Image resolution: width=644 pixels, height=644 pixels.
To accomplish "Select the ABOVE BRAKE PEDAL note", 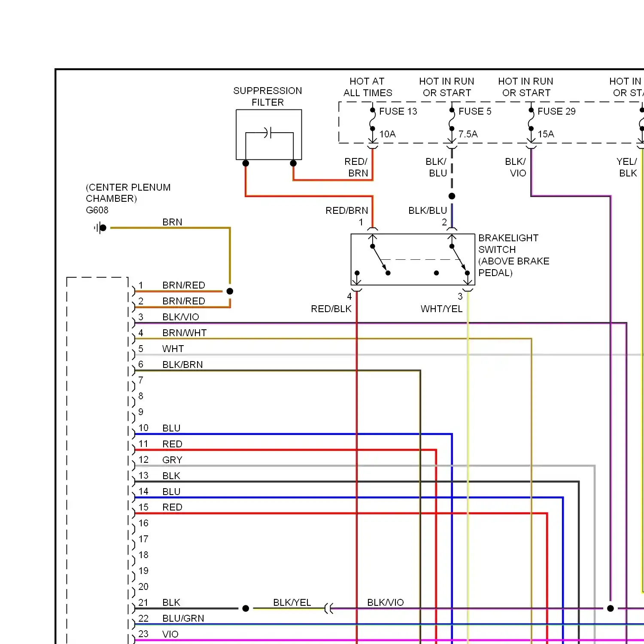I will click(514, 267).
